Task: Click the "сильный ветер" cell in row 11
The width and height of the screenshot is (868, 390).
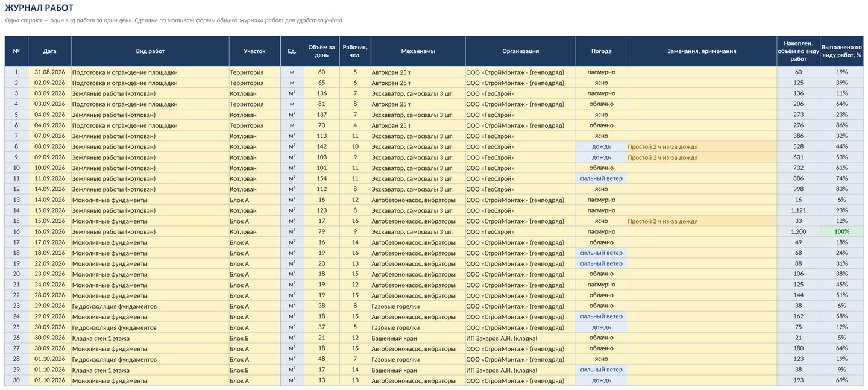Action: point(601,178)
